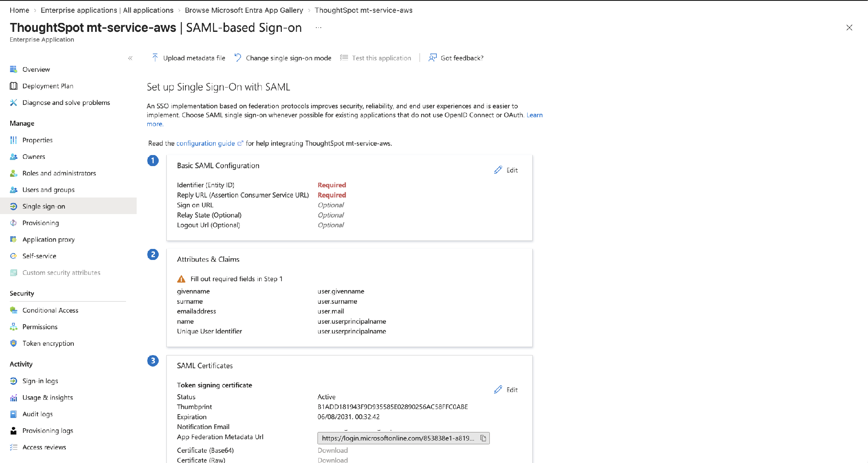Click the Diagnose and solve problems wrench icon
Viewport: 868px width, 463px height.
click(14, 102)
